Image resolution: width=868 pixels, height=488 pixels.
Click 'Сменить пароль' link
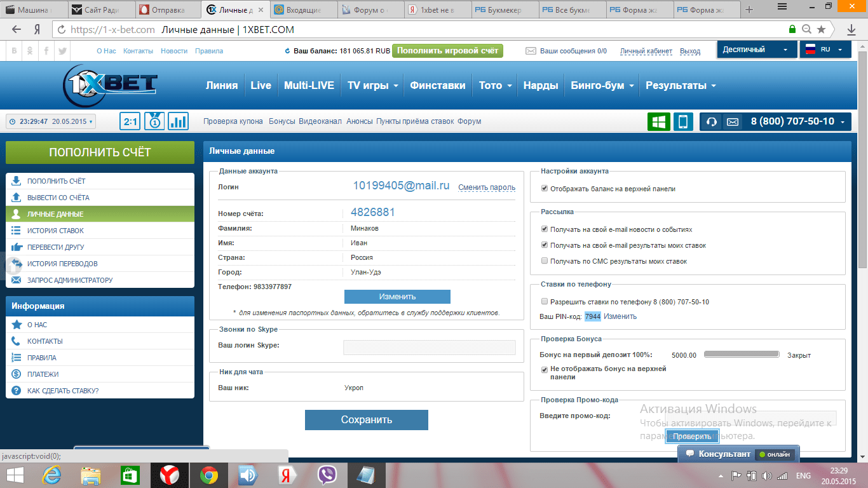(x=487, y=187)
